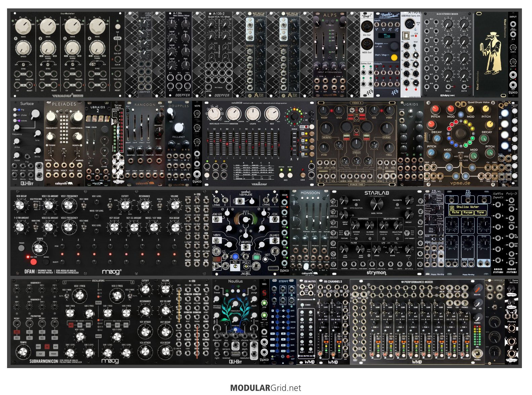Click the "8-CH STEREO MIXER" title
Screen dimensions: 532x395
click(448, 14)
